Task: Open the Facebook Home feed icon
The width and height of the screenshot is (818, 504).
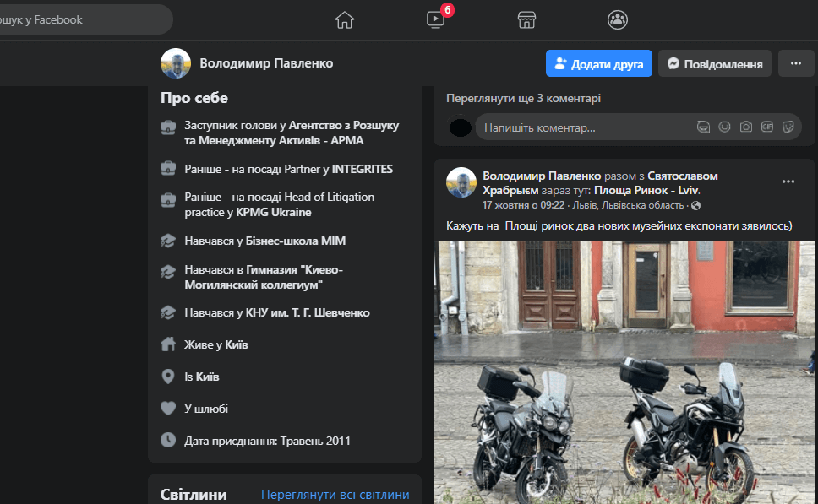Action: tap(344, 19)
